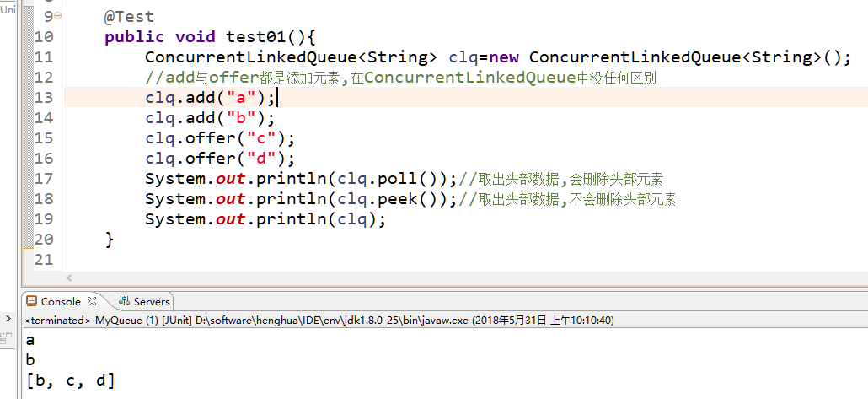Click line number 13 in the gutter
This screenshot has width=868, height=399.
coord(43,97)
